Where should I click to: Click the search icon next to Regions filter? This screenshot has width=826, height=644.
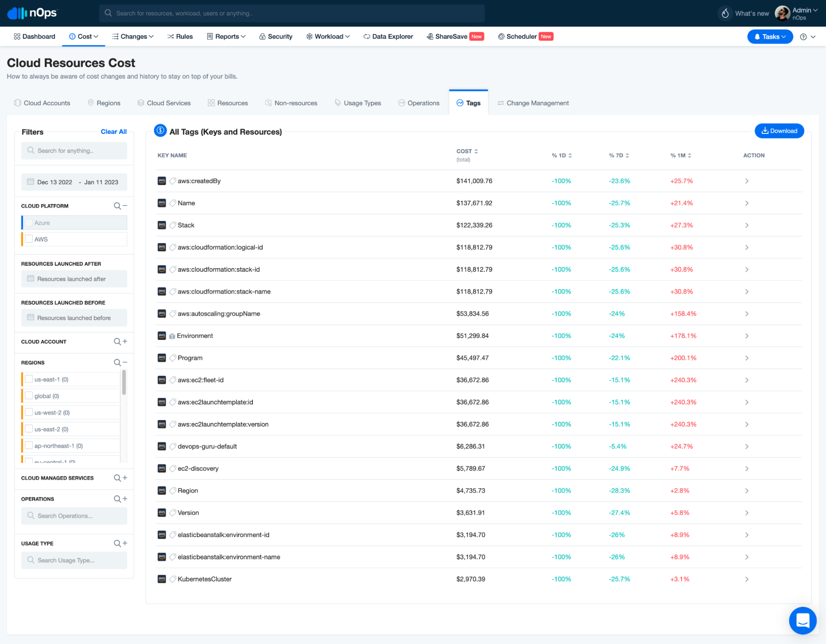pos(117,362)
